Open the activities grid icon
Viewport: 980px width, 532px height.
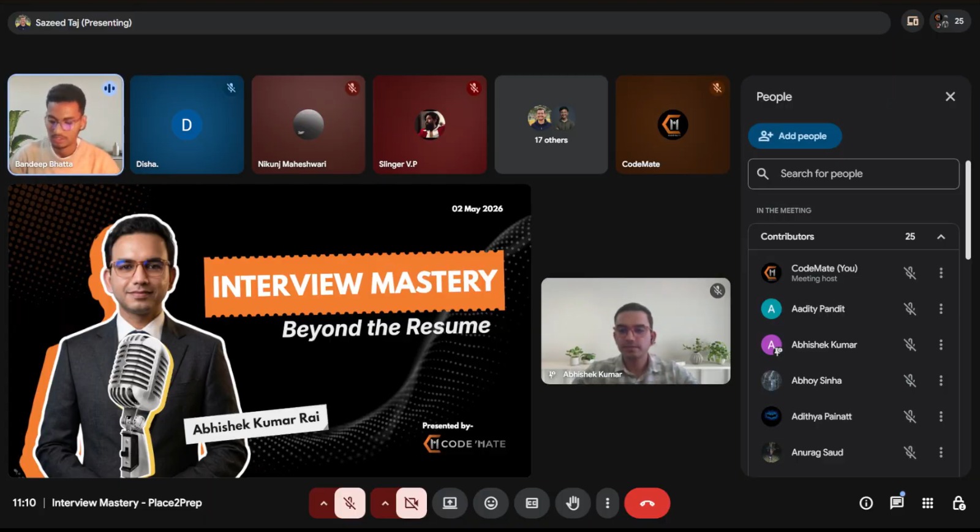pos(928,503)
